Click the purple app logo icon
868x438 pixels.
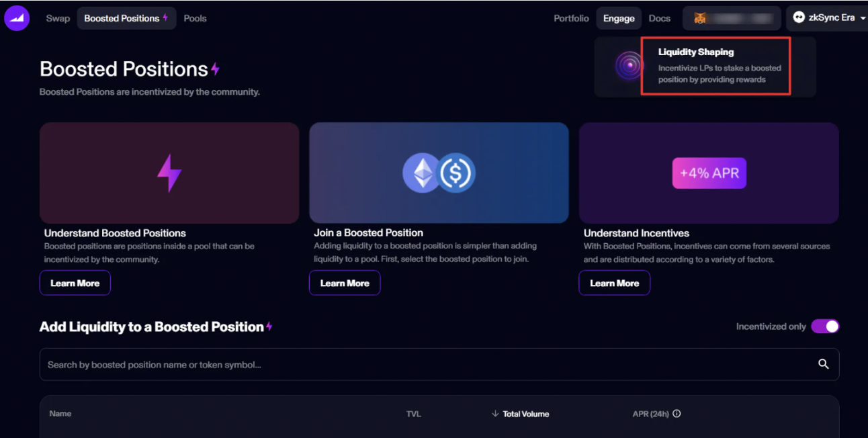coord(17,18)
